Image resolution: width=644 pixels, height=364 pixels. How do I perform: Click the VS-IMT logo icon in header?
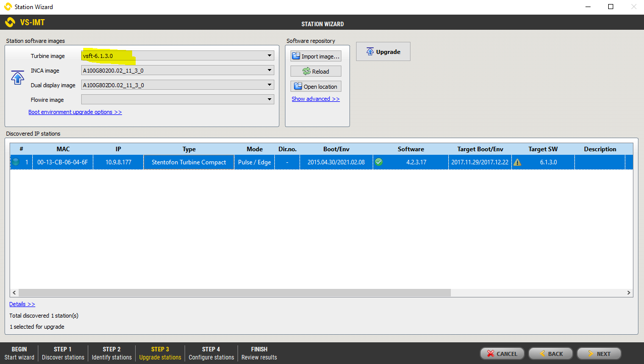pos(10,23)
